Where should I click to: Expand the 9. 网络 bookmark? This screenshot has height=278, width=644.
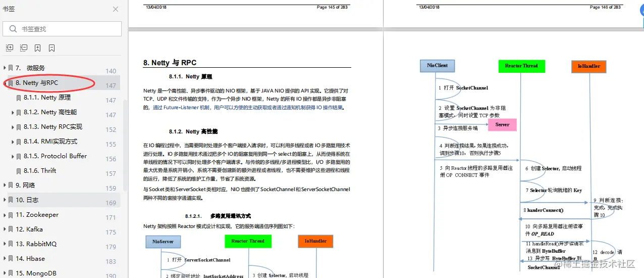[5, 186]
